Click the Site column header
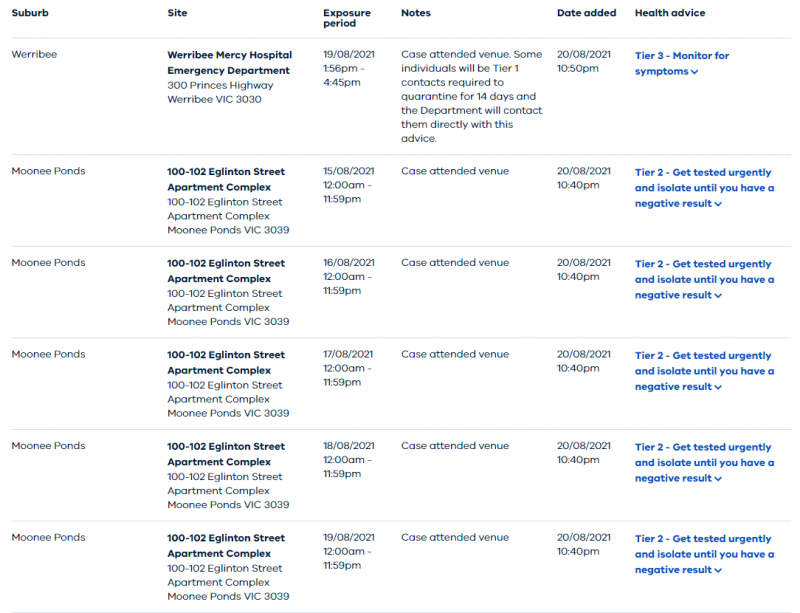The height and width of the screenshot is (613, 800). (177, 13)
